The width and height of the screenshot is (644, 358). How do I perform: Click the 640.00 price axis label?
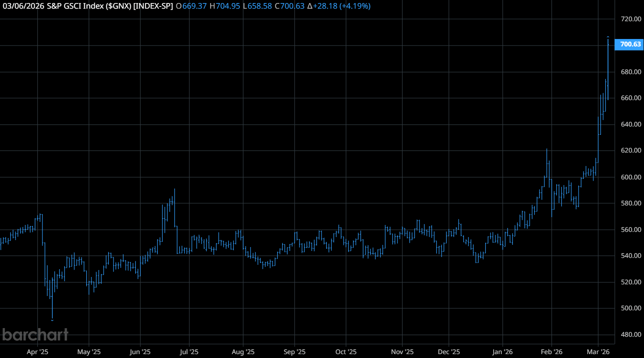[x=631, y=124]
